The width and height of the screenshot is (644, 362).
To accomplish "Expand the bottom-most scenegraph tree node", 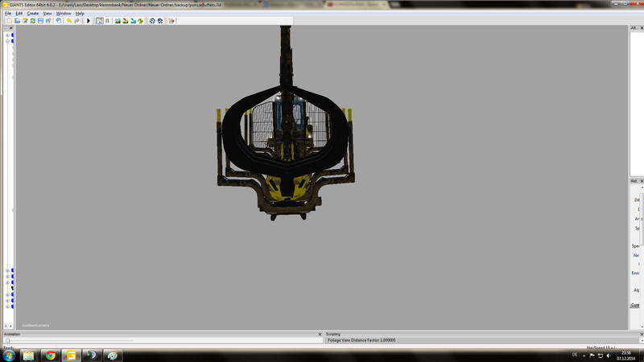I will click(7, 306).
